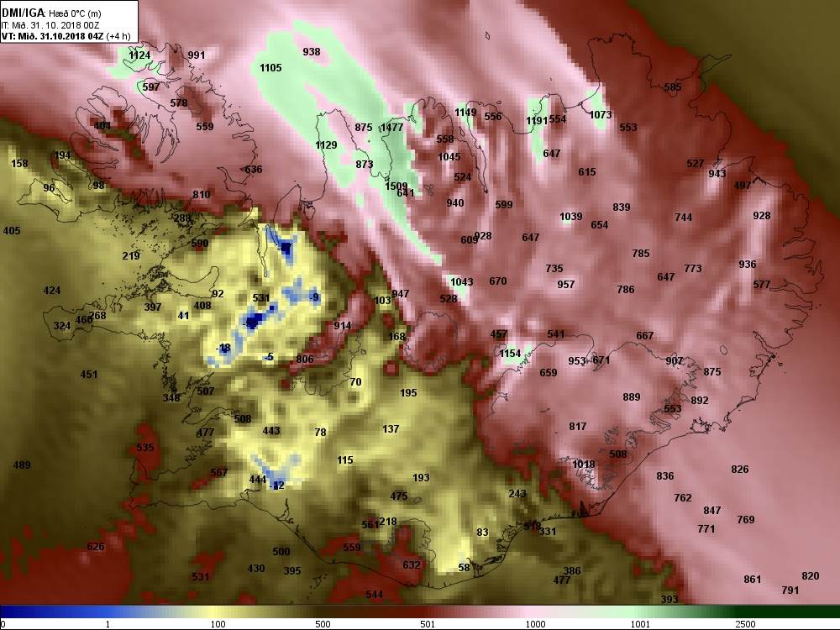Select the 'IT: Mið. 31. 10. 2018 00Z' line

pos(50,25)
